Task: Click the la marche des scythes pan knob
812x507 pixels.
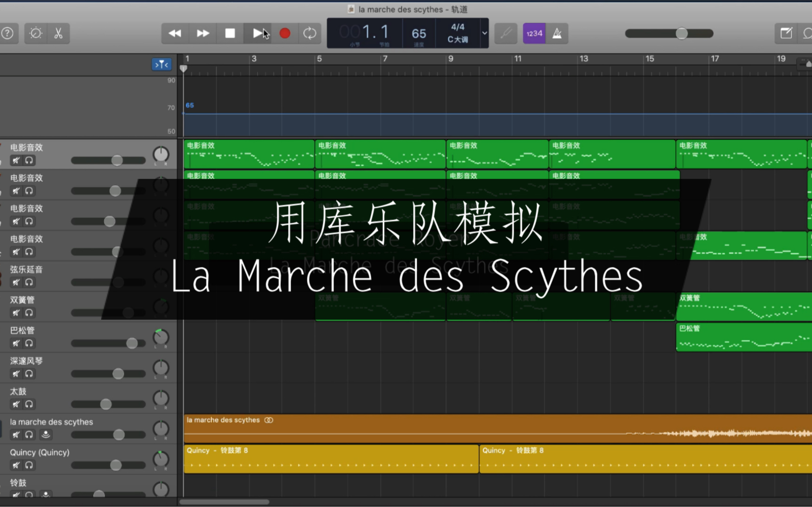Action: click(x=161, y=429)
